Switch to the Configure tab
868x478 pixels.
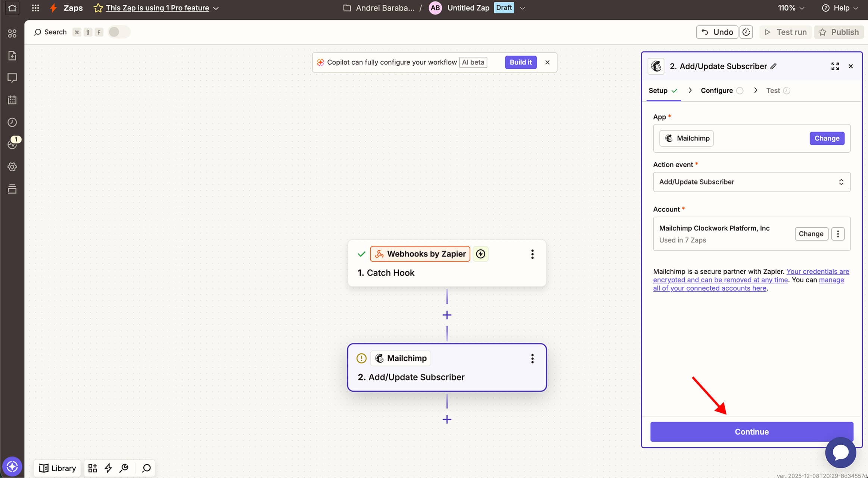click(716, 90)
